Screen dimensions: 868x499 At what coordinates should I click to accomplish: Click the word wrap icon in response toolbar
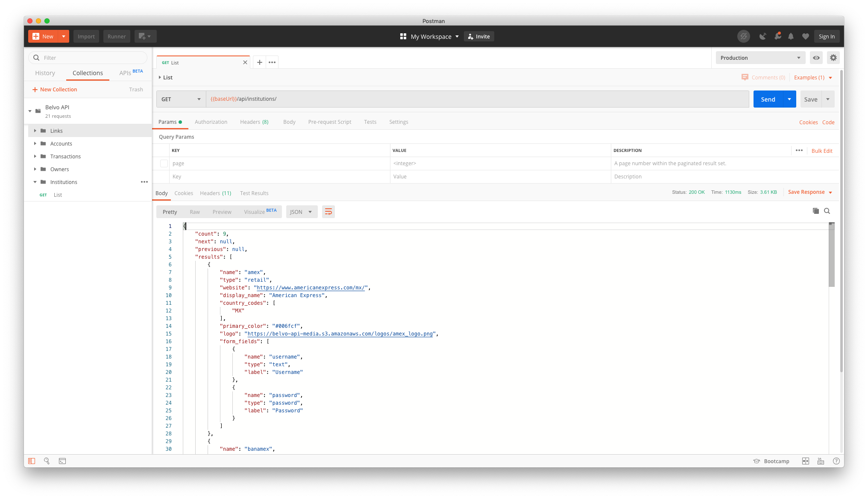328,212
